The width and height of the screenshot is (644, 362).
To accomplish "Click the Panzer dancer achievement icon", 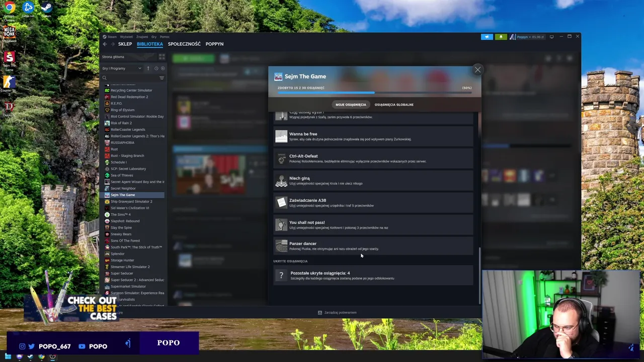I will click(281, 246).
